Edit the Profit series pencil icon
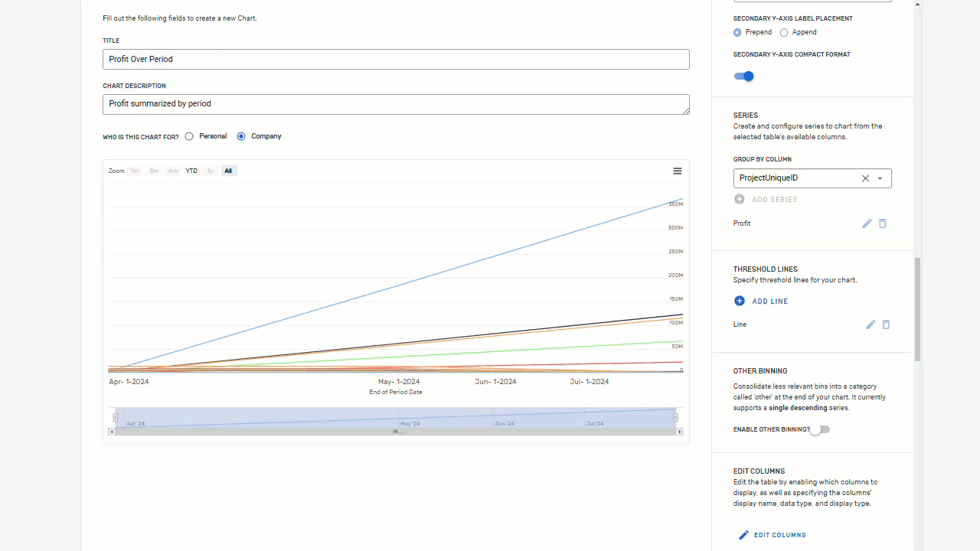This screenshot has width=980, height=551. 867,223
